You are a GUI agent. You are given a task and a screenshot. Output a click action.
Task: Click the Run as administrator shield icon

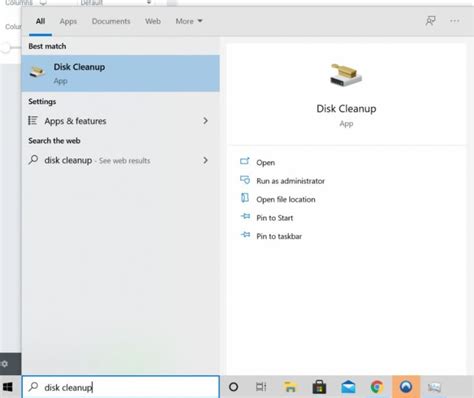point(245,180)
